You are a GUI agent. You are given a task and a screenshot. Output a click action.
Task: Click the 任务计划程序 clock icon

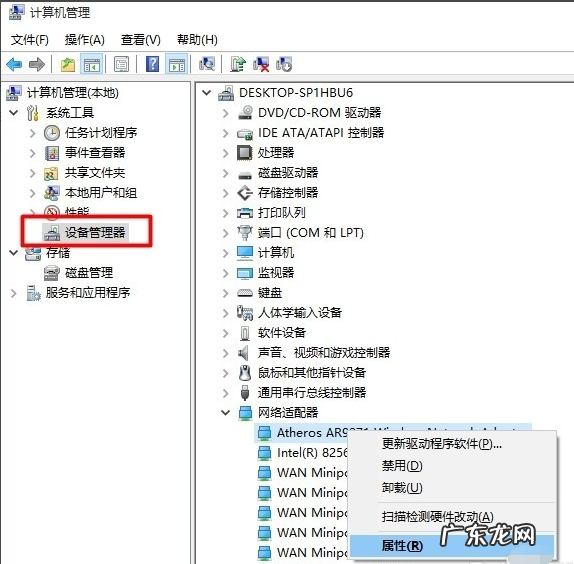(x=52, y=133)
